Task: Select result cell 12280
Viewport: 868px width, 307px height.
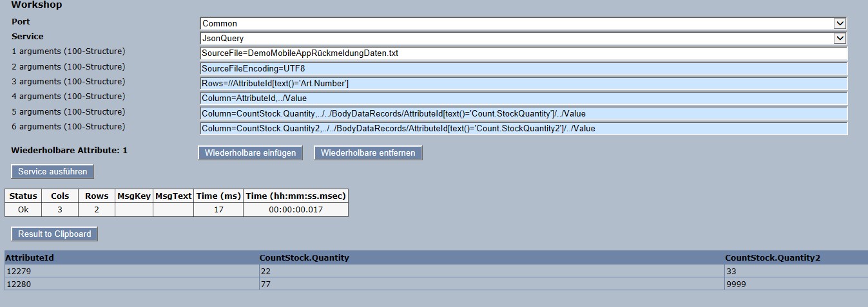Action: click(131, 284)
